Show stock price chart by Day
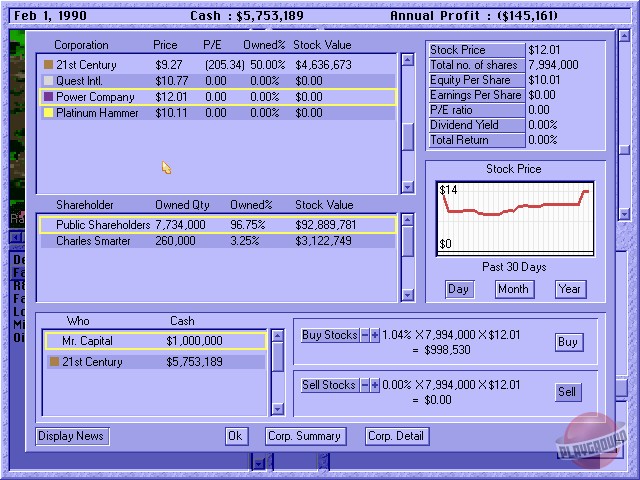This screenshot has height=480, width=640. click(x=458, y=289)
